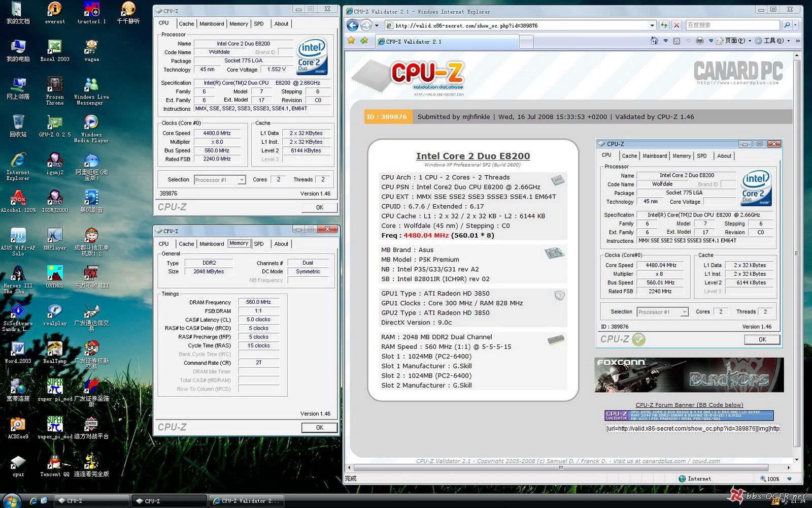This screenshot has height=508, width=812.
Task: Refresh the CPU-Z Validator page
Action: (664, 25)
